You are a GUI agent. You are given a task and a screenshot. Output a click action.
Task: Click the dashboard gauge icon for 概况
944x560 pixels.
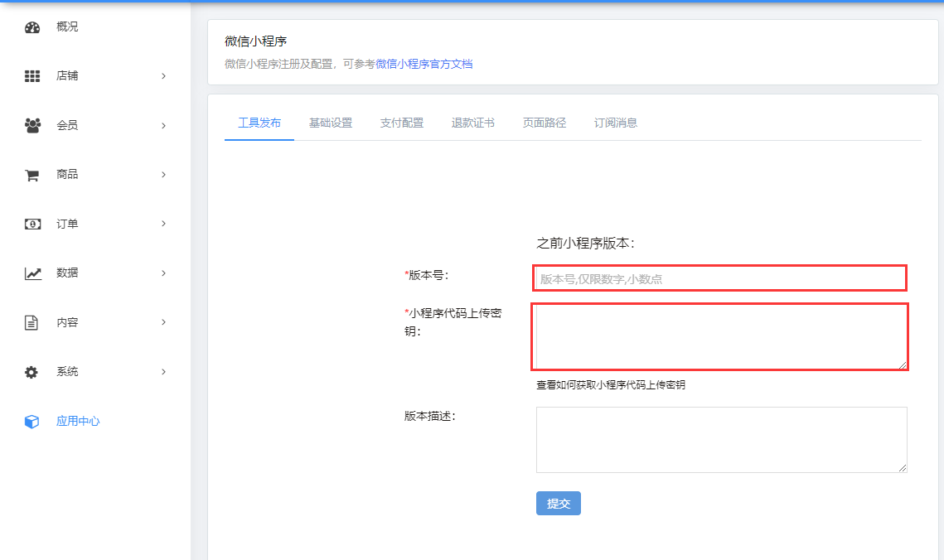(x=32, y=27)
